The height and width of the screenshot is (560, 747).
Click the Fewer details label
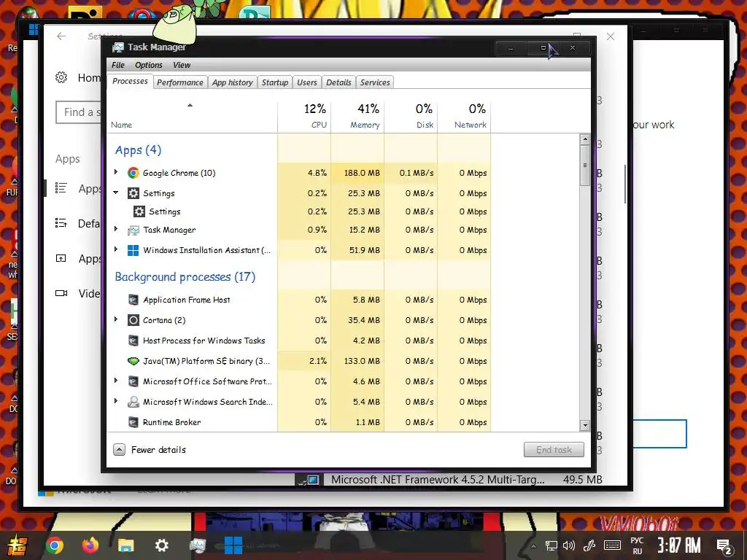(158, 449)
